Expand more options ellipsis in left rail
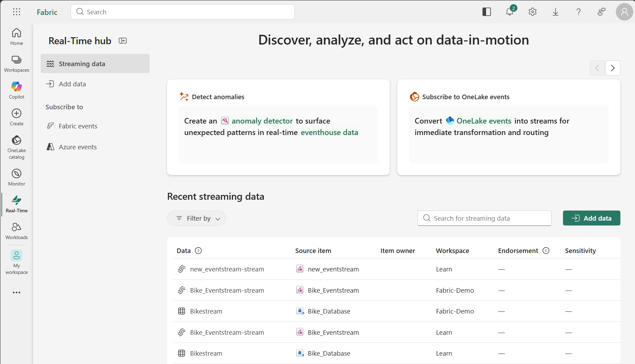The width and height of the screenshot is (635, 364). click(17, 292)
